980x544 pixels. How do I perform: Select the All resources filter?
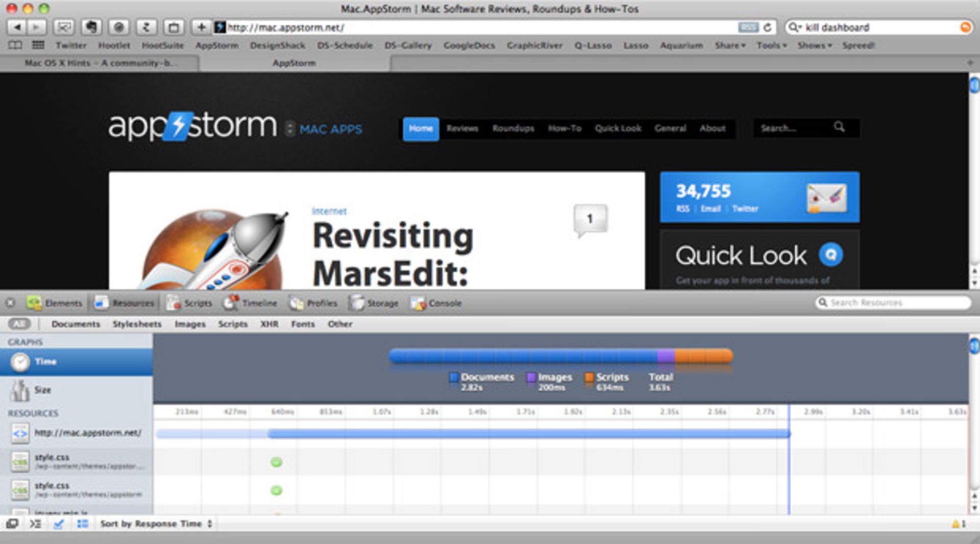click(x=19, y=324)
